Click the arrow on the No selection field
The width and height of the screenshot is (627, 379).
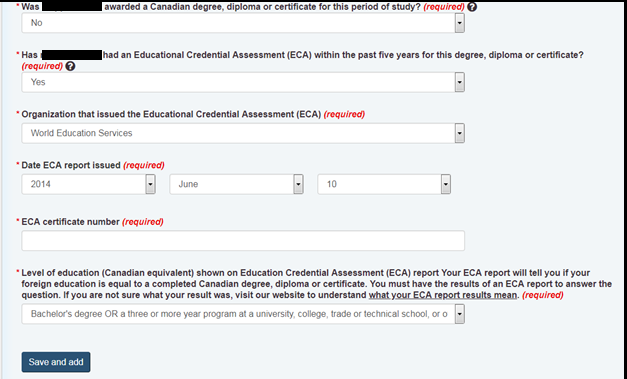tap(460, 23)
